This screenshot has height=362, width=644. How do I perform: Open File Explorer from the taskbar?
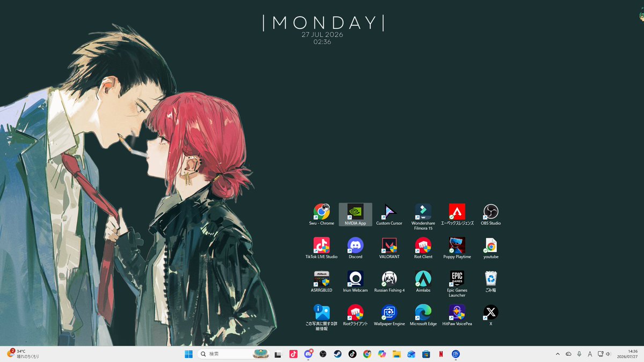click(397, 354)
